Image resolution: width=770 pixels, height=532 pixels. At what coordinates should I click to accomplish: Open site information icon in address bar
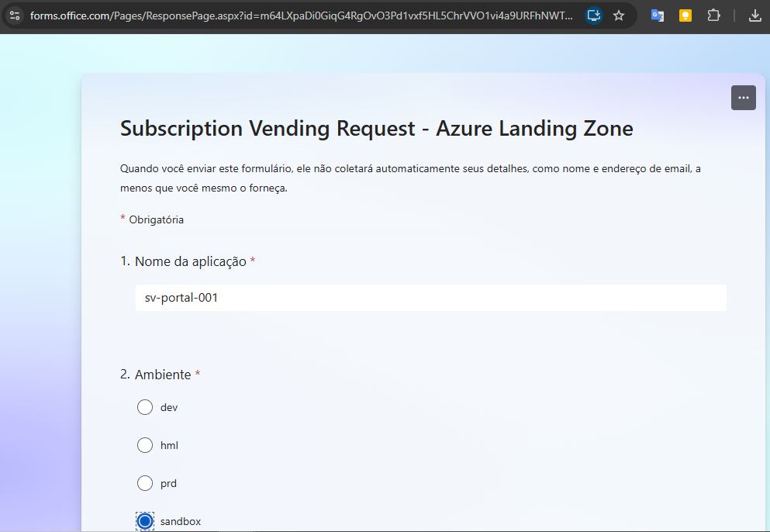[x=15, y=16]
